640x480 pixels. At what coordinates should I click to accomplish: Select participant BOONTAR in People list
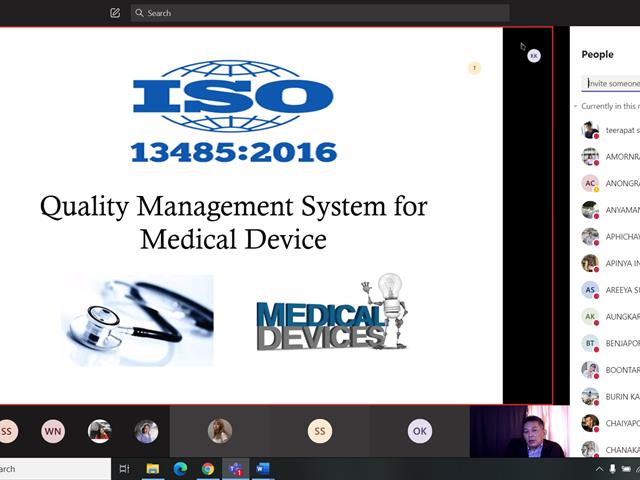click(611, 370)
